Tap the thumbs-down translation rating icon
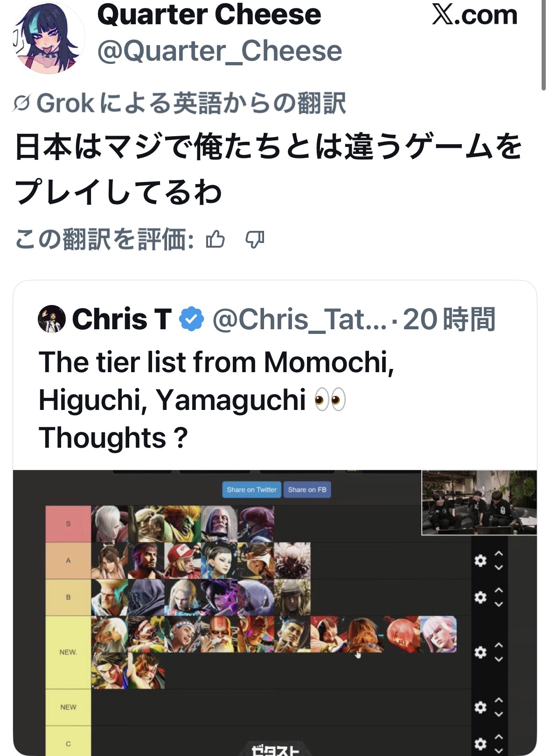 coord(255,240)
